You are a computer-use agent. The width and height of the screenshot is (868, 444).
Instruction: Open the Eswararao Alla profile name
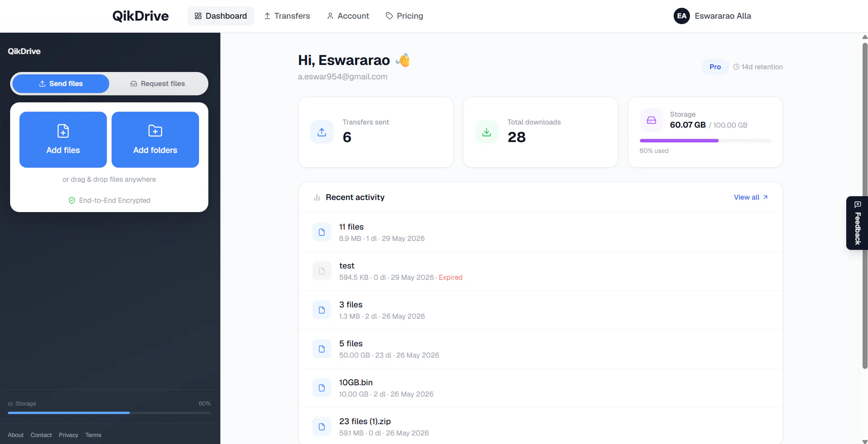723,16
